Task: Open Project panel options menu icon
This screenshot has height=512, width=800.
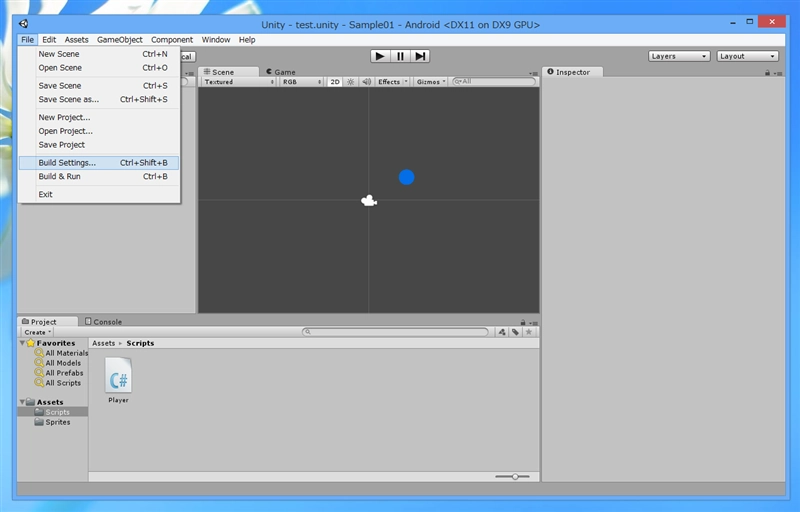Action: 533,323
